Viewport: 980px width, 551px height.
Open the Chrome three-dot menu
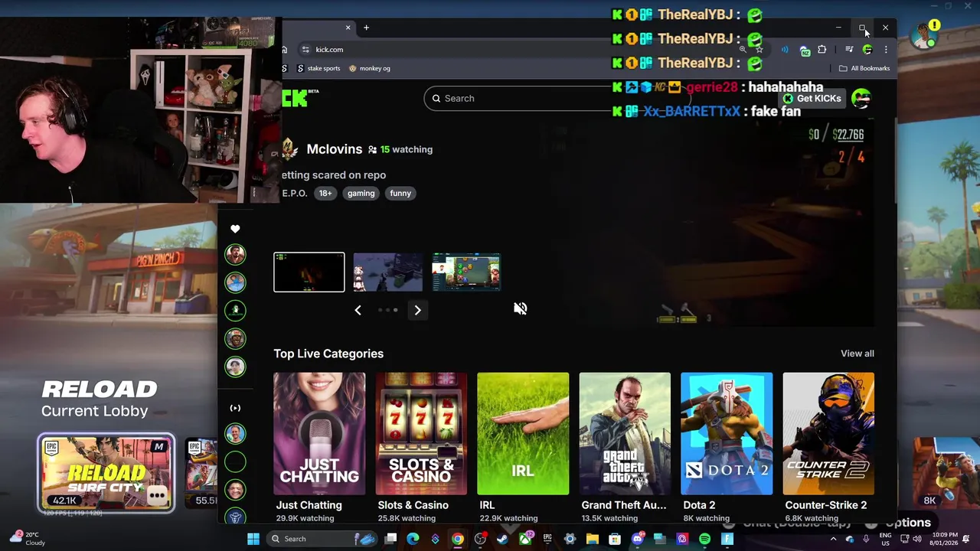click(886, 50)
